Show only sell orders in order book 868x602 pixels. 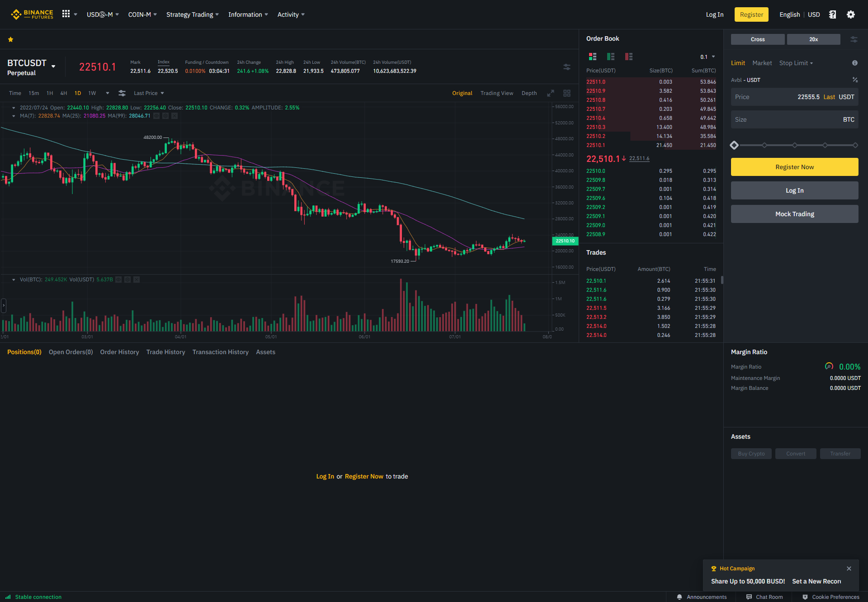click(x=628, y=57)
